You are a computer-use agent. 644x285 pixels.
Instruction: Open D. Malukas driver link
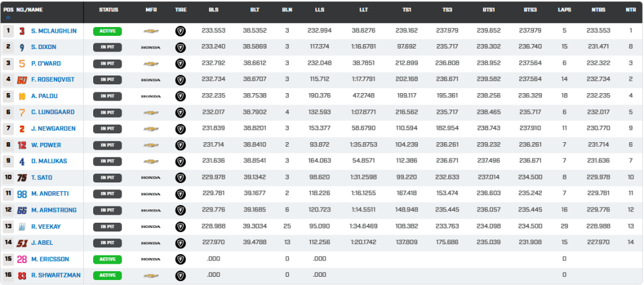click(x=49, y=162)
